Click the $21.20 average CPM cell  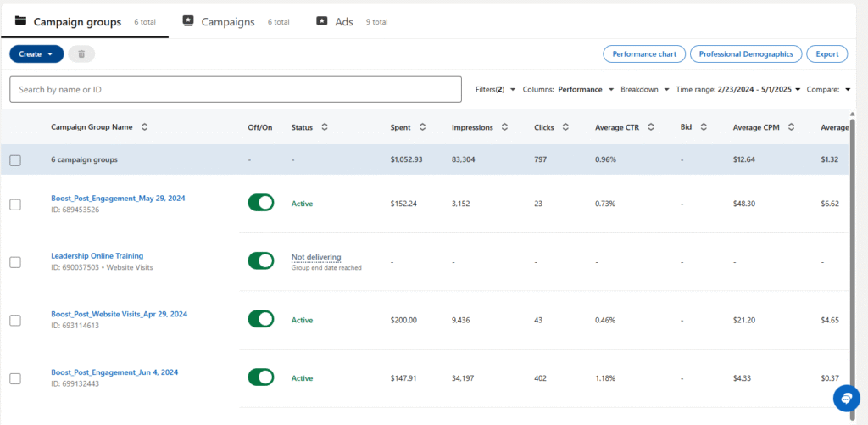(x=744, y=321)
